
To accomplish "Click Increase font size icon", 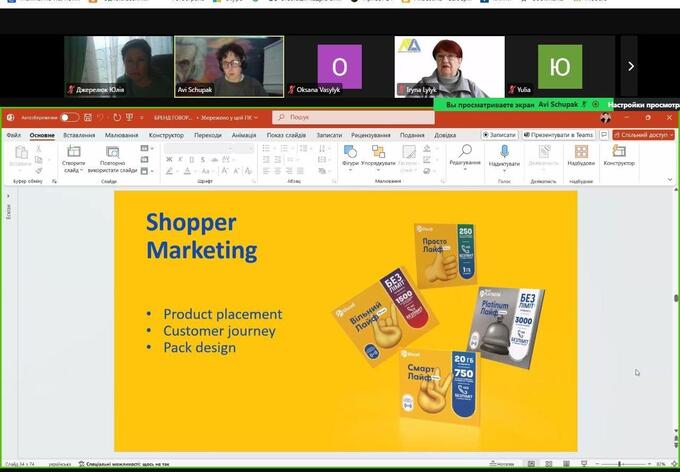I will 225,171.
